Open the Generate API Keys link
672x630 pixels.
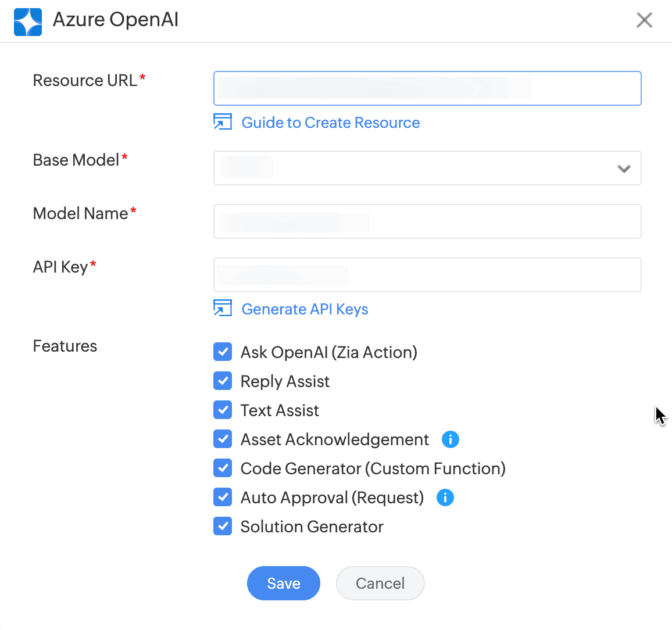coord(305,309)
